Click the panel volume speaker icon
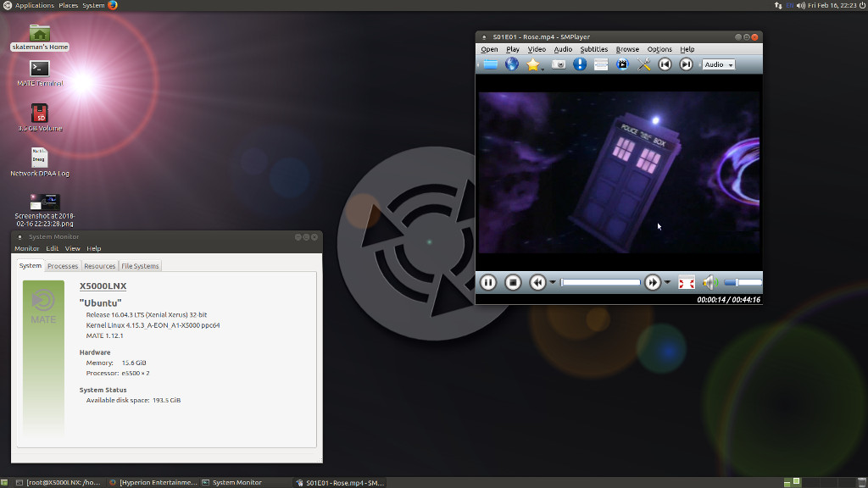The width and height of the screenshot is (868, 488). pos(800,5)
